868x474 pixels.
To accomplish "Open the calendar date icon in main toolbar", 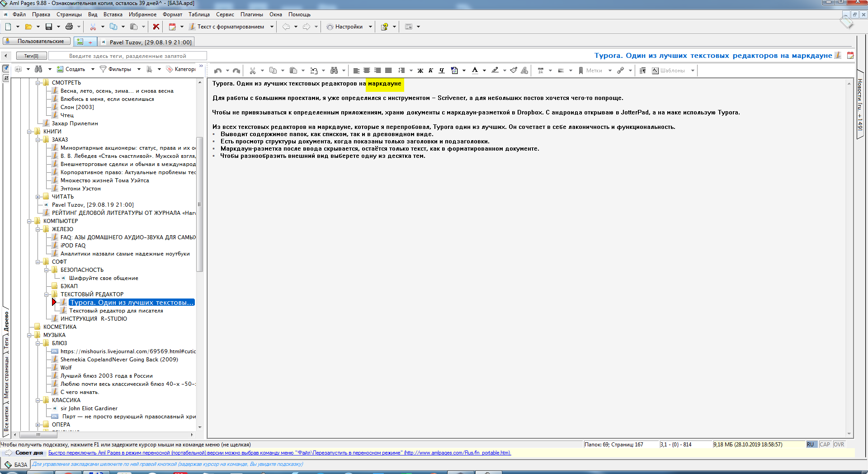I will pyautogui.click(x=172, y=27).
